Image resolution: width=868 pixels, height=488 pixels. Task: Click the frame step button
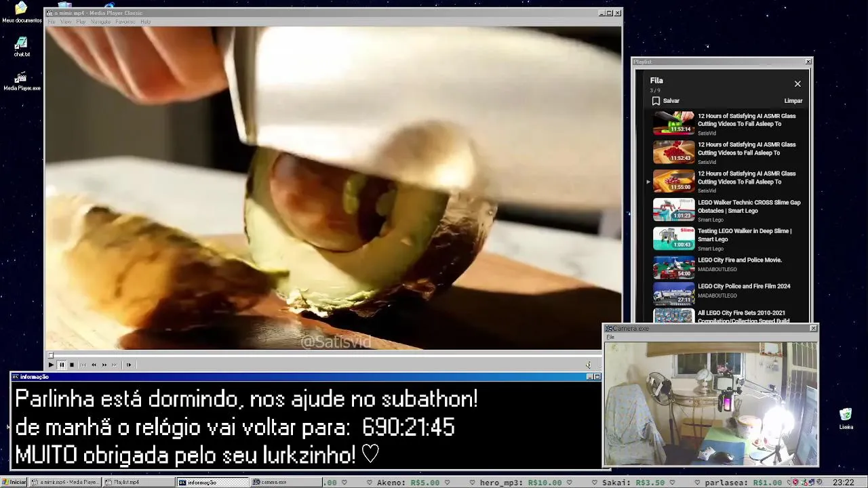[x=129, y=365]
